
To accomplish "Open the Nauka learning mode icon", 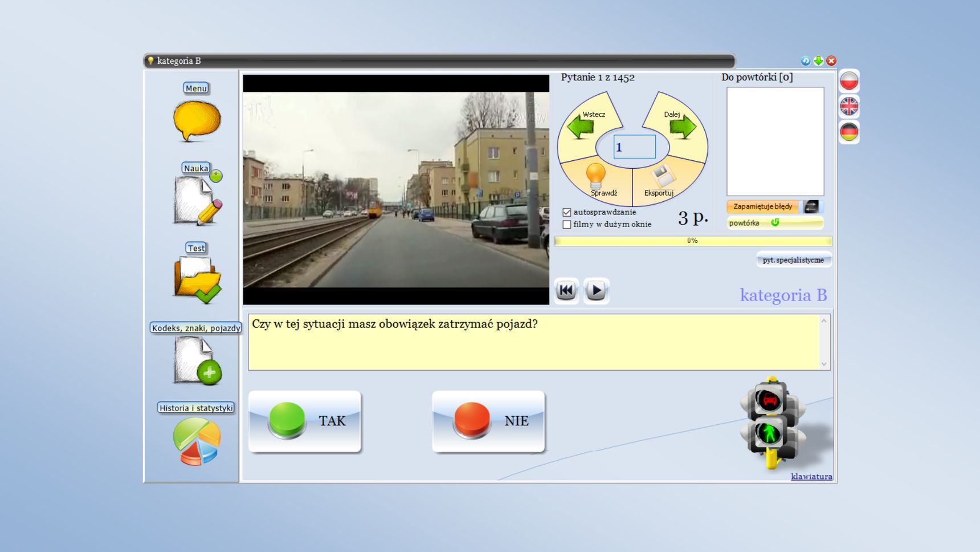I will pos(198,200).
